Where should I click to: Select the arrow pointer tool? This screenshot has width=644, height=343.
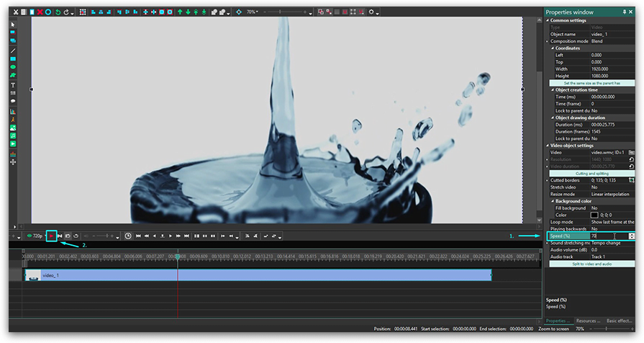[13, 24]
